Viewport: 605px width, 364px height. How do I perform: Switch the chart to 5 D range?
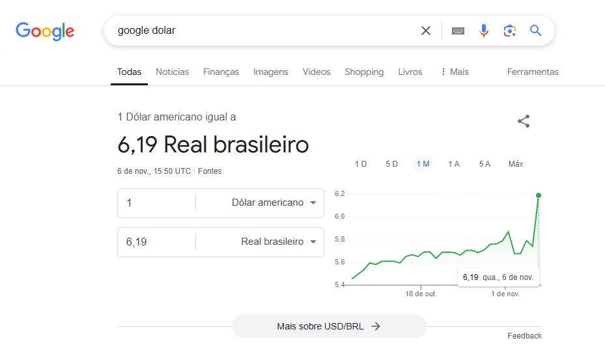click(x=391, y=164)
